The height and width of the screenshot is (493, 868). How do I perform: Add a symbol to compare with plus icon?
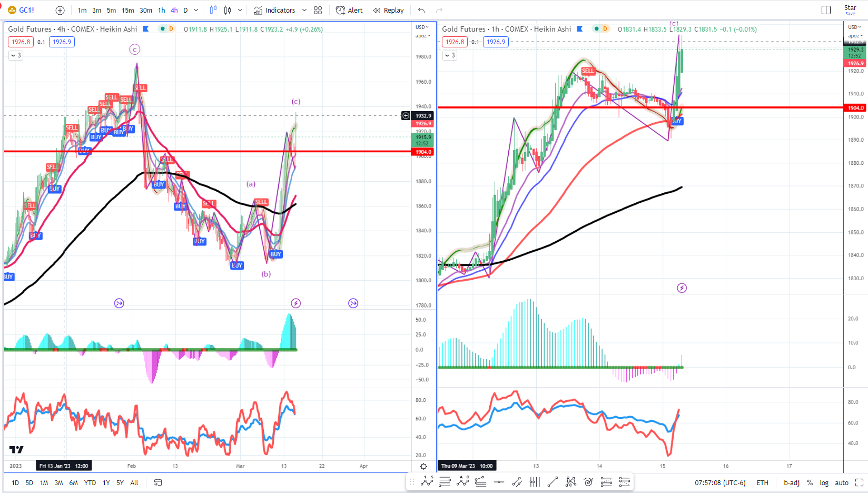(x=60, y=10)
